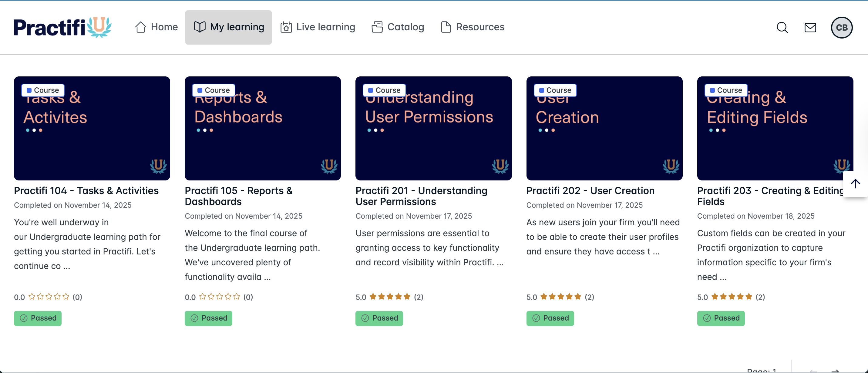
Task: Click the five-star rating on Practifi 201
Action: 390,297
